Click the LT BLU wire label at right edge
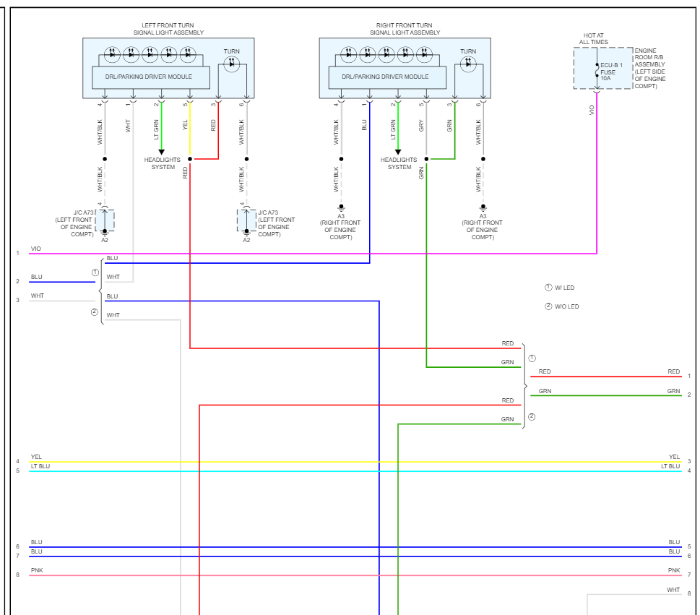Image resolution: width=700 pixels, height=615 pixels. (x=670, y=466)
